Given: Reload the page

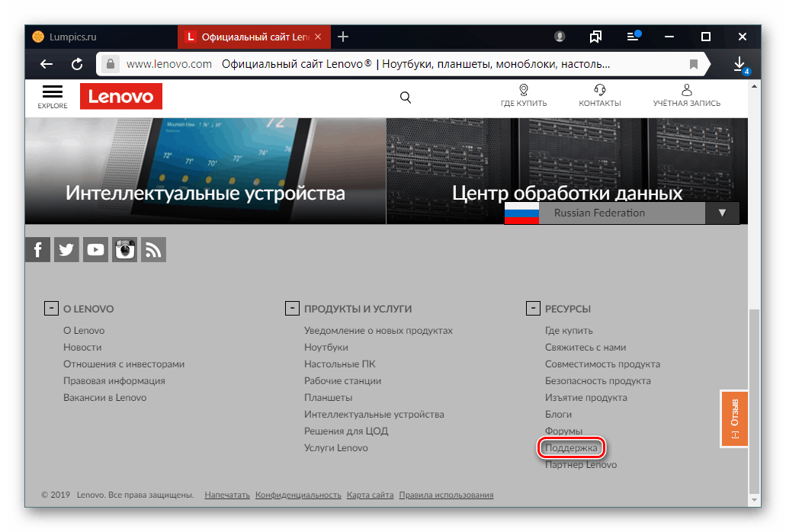Looking at the screenshot, I should 77,64.
